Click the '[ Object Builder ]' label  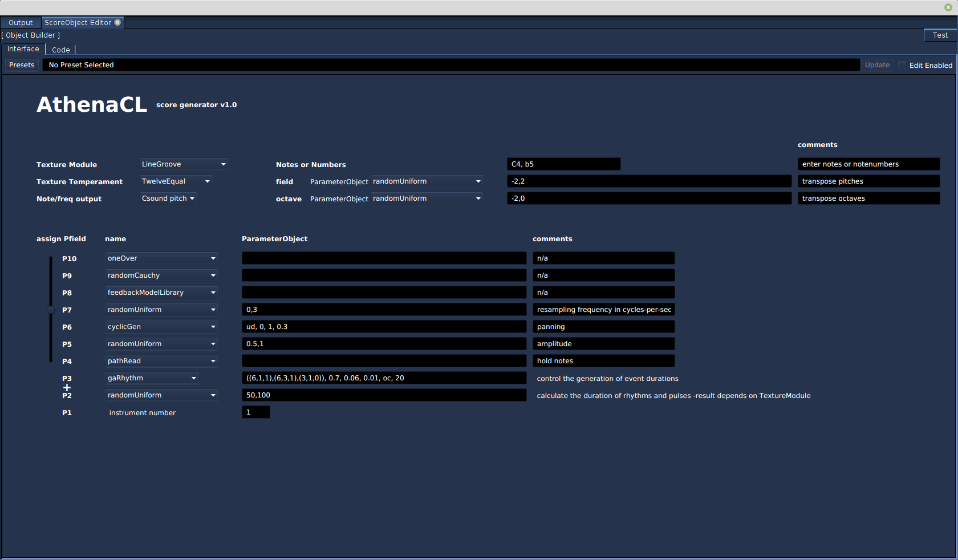tap(31, 35)
